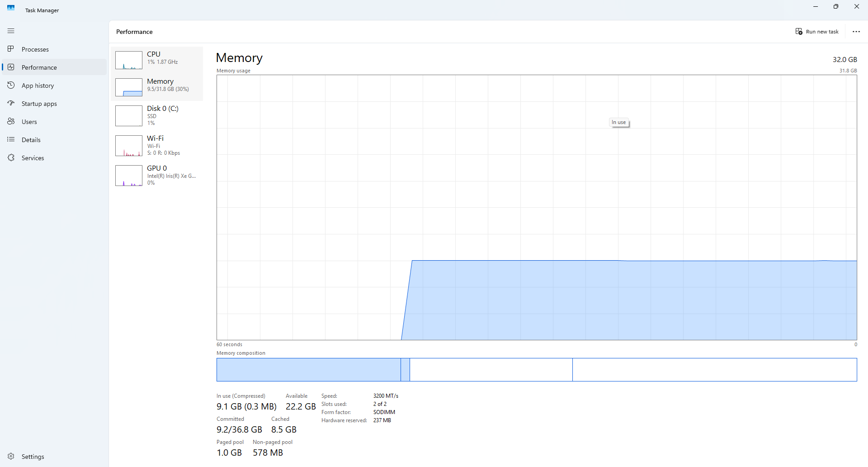This screenshot has height=467, width=868.
Task: Click the 32.0 GB total memory label
Action: tap(844, 59)
